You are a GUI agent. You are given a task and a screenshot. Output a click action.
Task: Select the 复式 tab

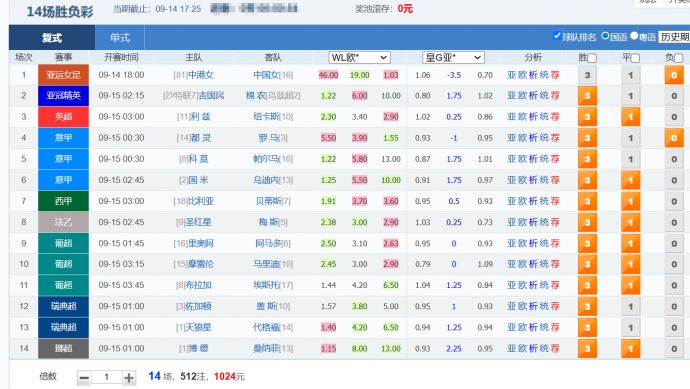pyautogui.click(x=52, y=38)
